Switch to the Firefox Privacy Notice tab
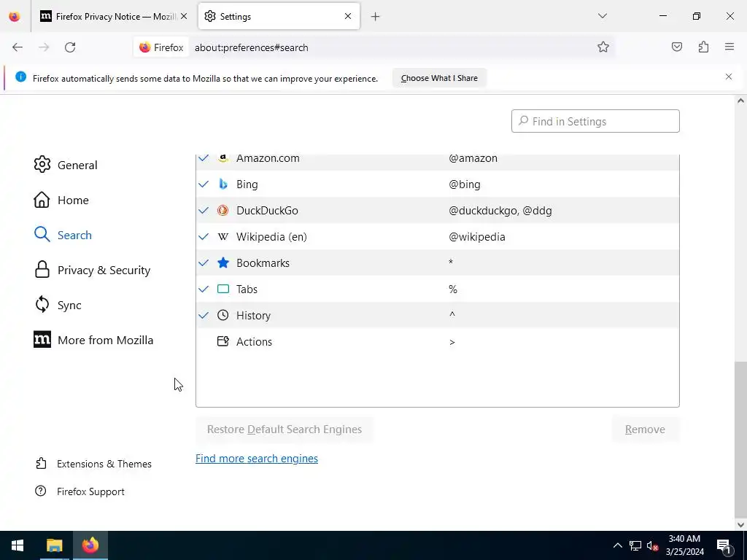This screenshot has width=747, height=560. tap(113, 16)
